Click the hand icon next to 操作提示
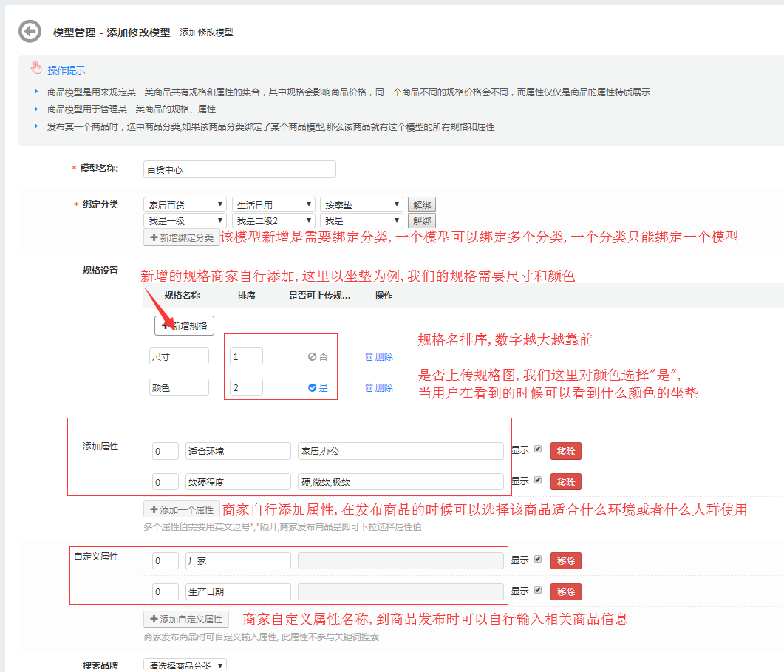The height and width of the screenshot is (672, 784). [x=36, y=68]
